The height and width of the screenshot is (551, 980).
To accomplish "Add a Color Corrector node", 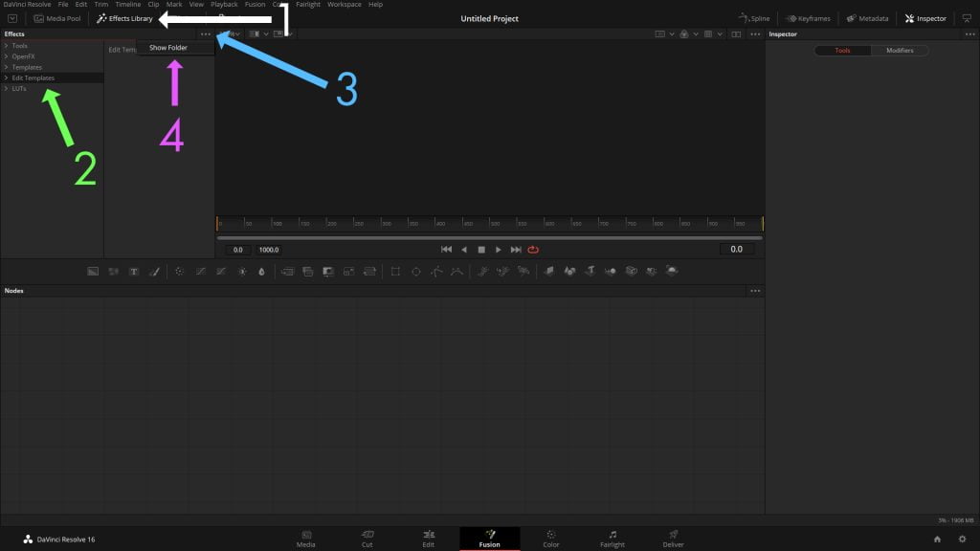I will (x=179, y=271).
